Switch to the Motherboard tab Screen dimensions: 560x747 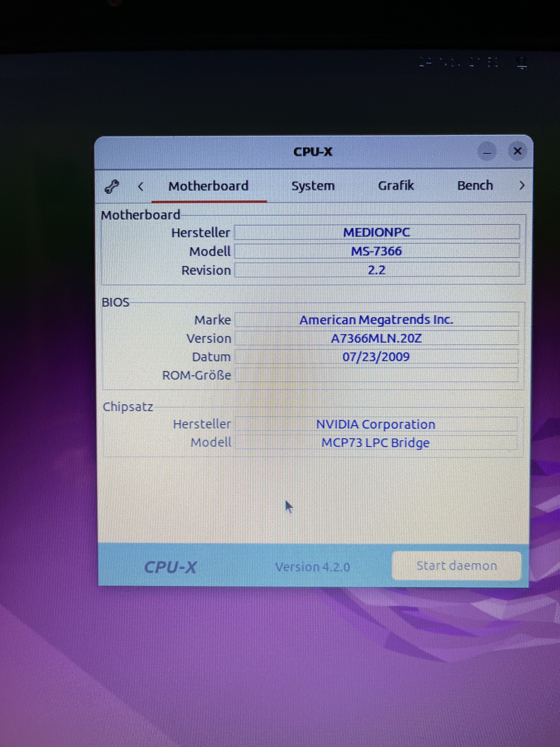[208, 186]
